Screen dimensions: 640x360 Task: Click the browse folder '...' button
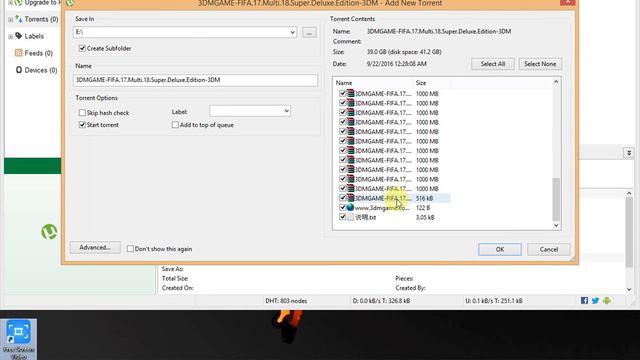pyautogui.click(x=309, y=32)
